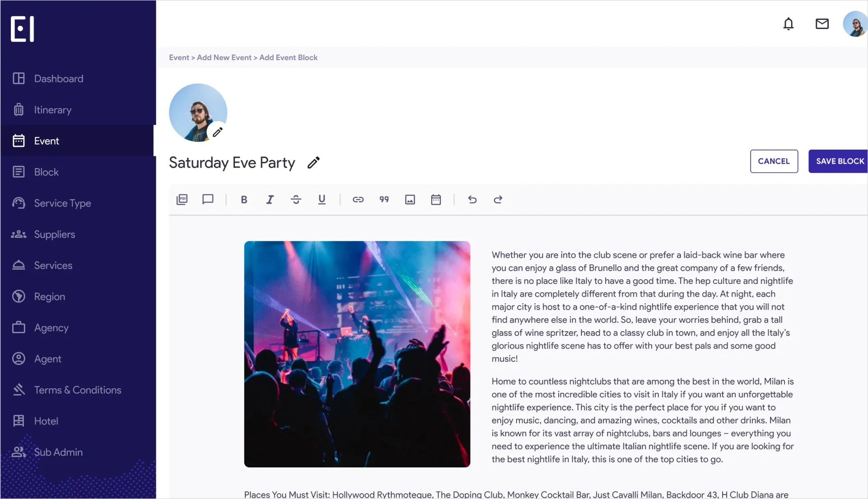This screenshot has height=499, width=868.
Task: Redo the last edit
Action: (x=498, y=199)
